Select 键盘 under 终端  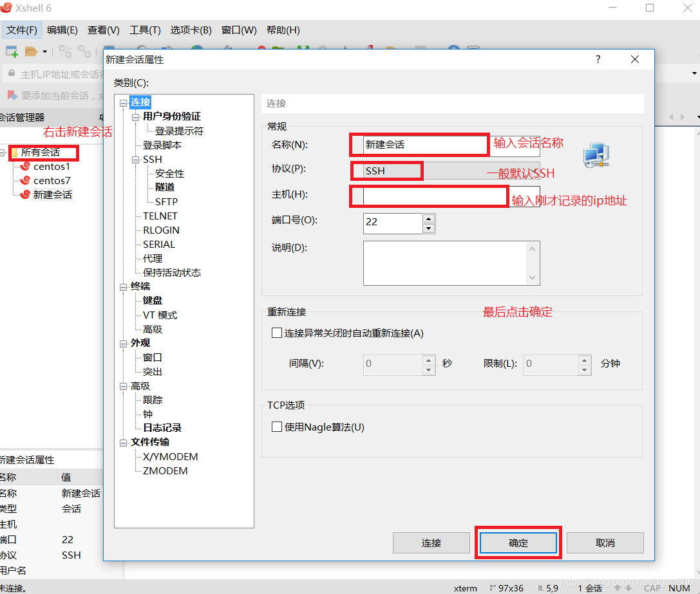point(152,301)
